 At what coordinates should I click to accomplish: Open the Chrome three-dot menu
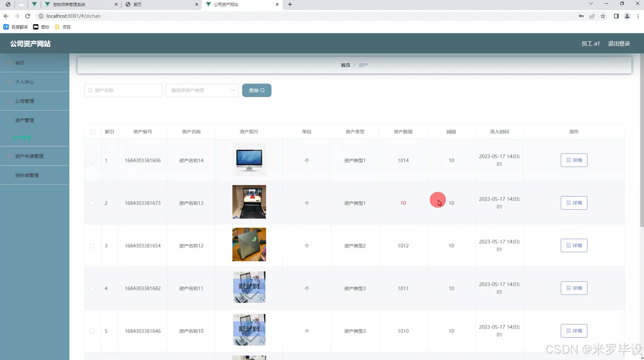[638, 16]
